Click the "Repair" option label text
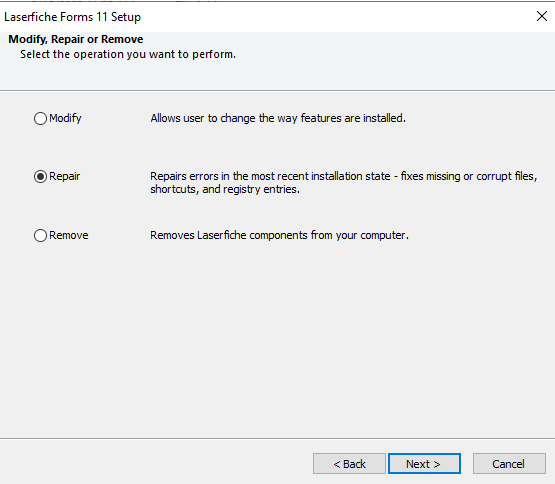This screenshot has width=555, height=484. pos(64,176)
